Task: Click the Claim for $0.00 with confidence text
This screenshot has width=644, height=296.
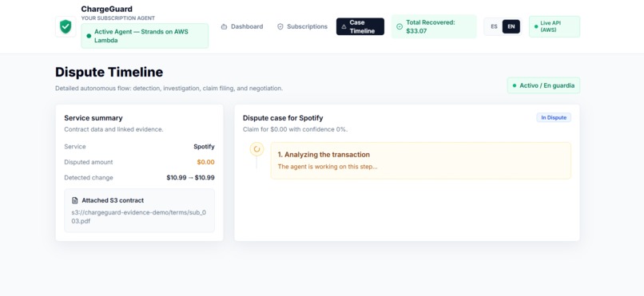Action: pyautogui.click(x=295, y=129)
